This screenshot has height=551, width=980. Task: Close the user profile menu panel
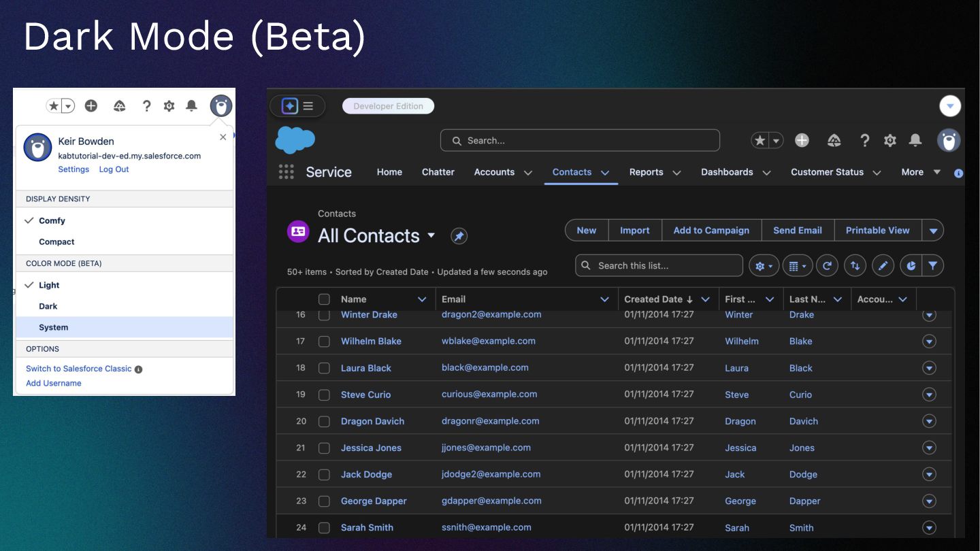pyautogui.click(x=223, y=137)
